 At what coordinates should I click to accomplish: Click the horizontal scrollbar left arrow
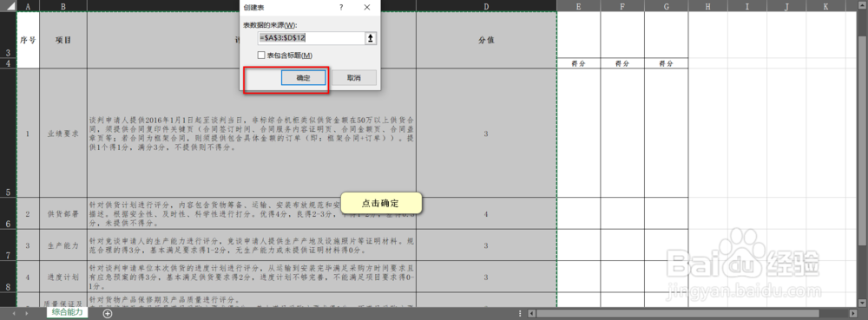[x=532, y=313]
